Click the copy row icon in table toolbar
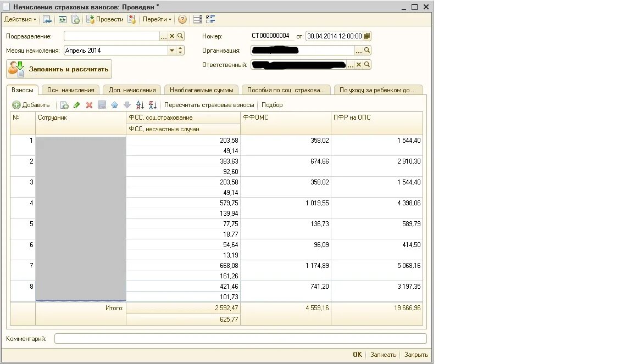The width and height of the screenshot is (633, 364). [x=64, y=105]
